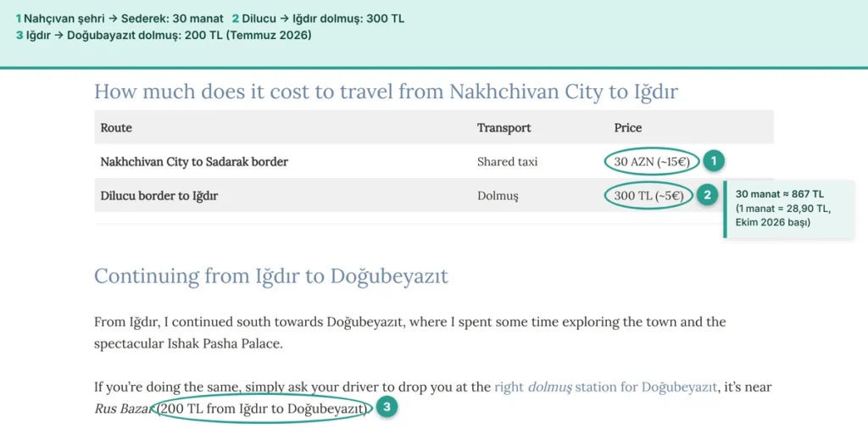Click the paragraph mentioning Ishak Pasha Palace
Viewport: 868px width, 434px height.
point(409,332)
